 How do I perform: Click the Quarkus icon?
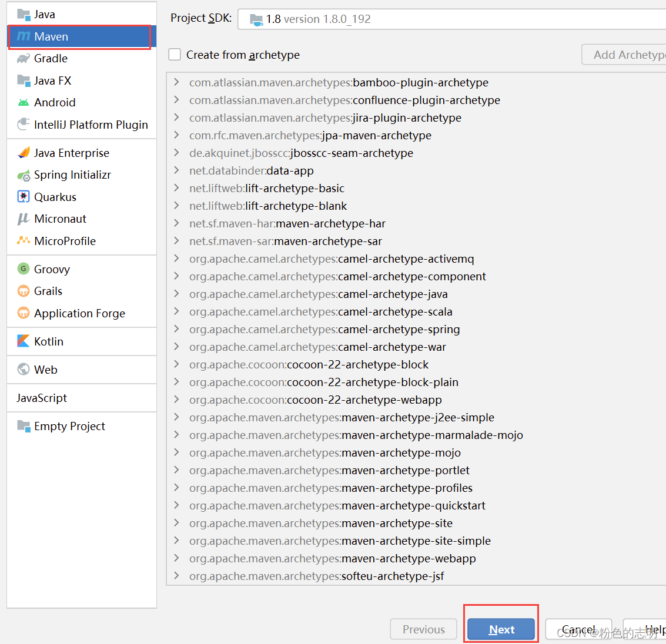24,197
